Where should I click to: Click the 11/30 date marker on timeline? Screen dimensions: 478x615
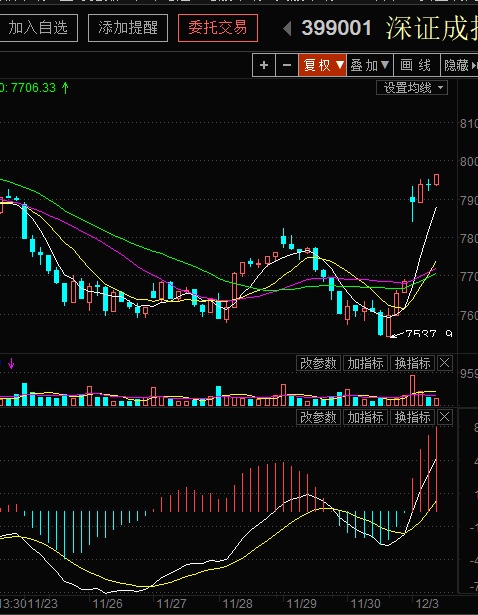coord(365,604)
